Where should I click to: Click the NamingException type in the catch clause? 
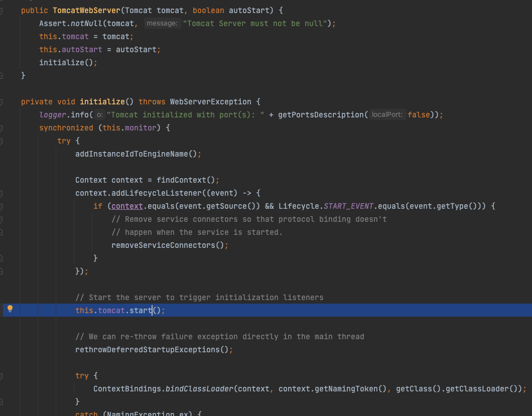coord(141,413)
